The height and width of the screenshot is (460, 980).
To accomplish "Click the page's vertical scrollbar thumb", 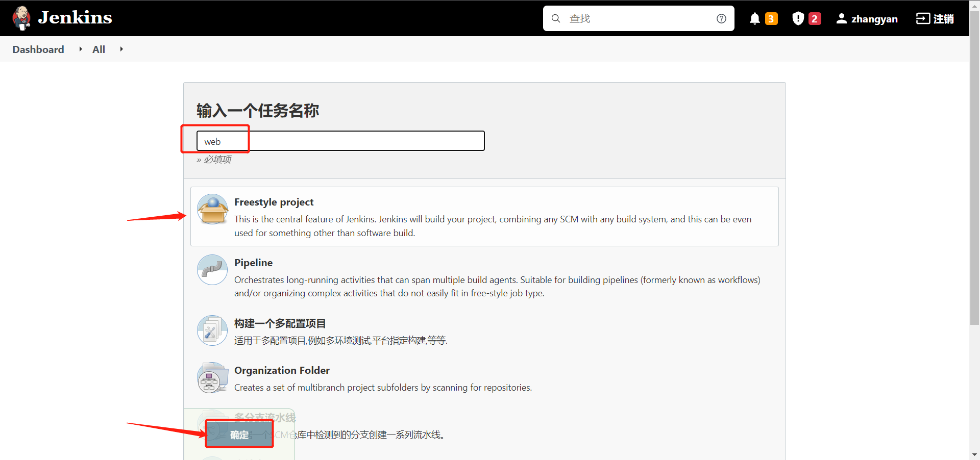I will 974,168.
